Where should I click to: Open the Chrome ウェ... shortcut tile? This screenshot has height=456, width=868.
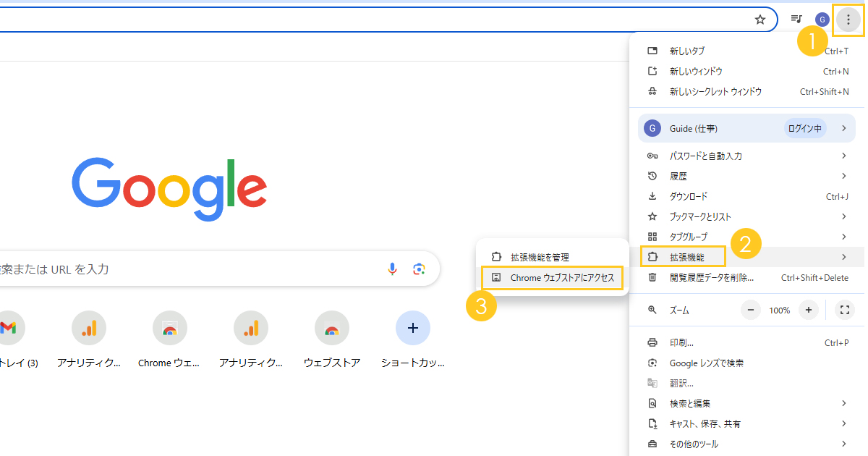click(x=169, y=340)
